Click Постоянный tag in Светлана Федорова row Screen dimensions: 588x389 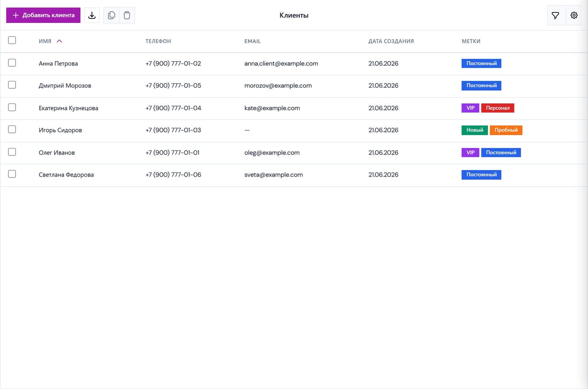point(481,175)
